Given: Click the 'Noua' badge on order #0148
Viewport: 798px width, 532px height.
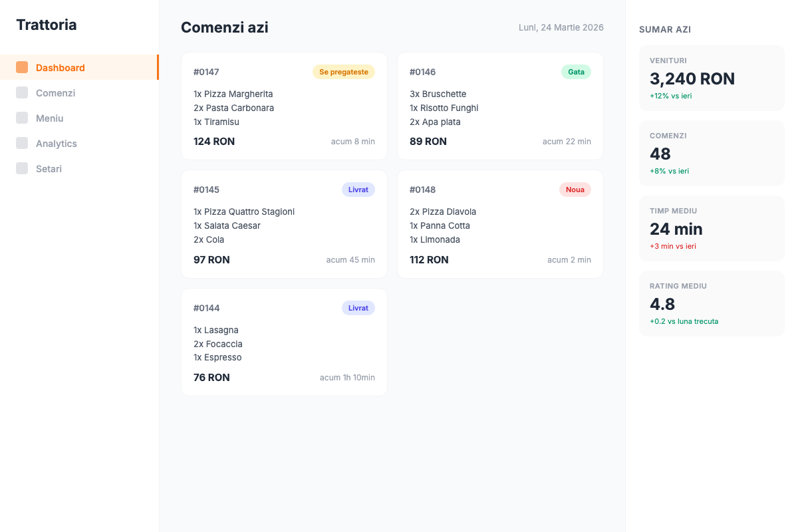Looking at the screenshot, I should [x=575, y=190].
